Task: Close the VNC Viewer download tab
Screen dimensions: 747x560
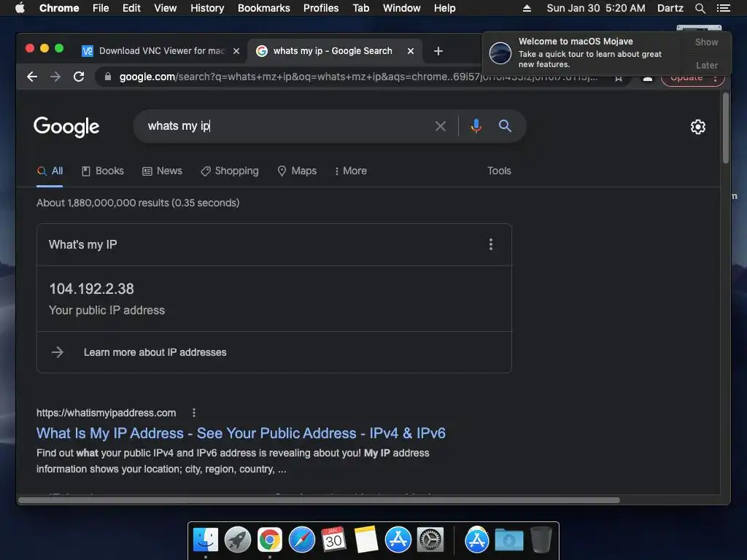Action: [236, 51]
